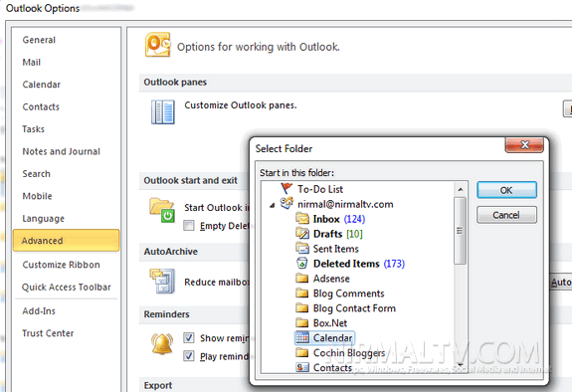Click the Adsense folder icon
The height and width of the screenshot is (392, 572).
pos(302,279)
